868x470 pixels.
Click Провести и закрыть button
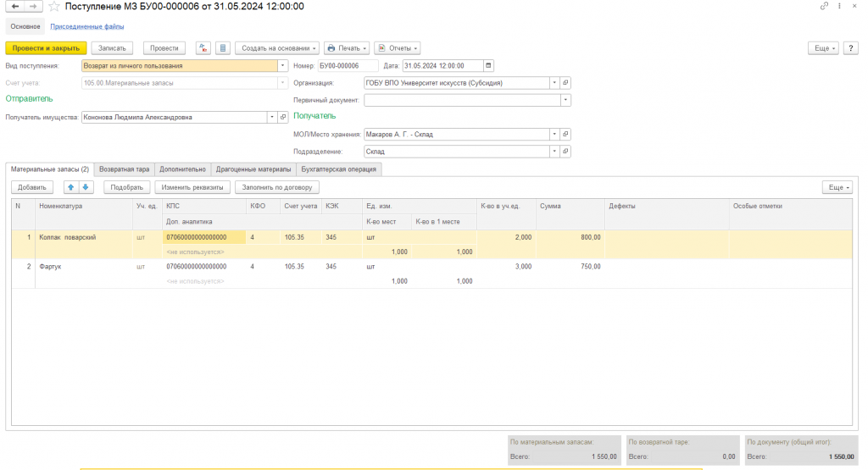tap(46, 48)
